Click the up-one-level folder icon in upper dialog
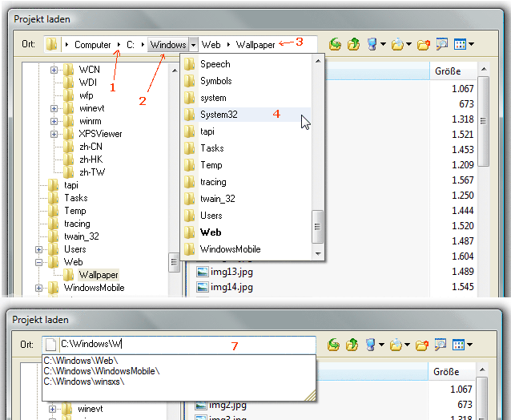The width and height of the screenshot is (511, 420). 352,45
